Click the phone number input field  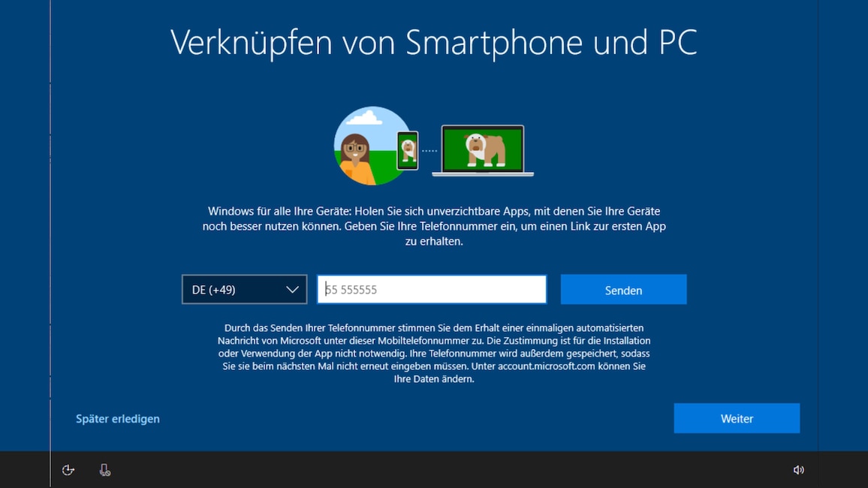click(x=432, y=289)
